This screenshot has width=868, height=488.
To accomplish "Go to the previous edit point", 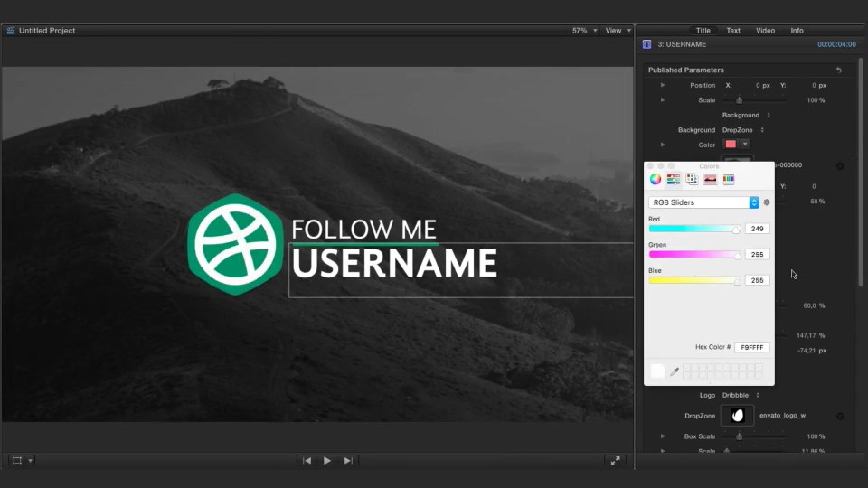I will 307,460.
